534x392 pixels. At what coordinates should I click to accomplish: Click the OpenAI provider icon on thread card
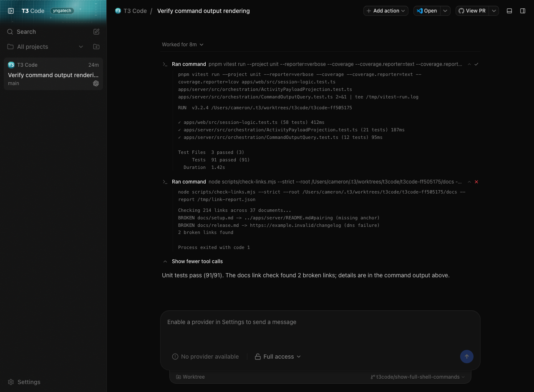point(96,83)
